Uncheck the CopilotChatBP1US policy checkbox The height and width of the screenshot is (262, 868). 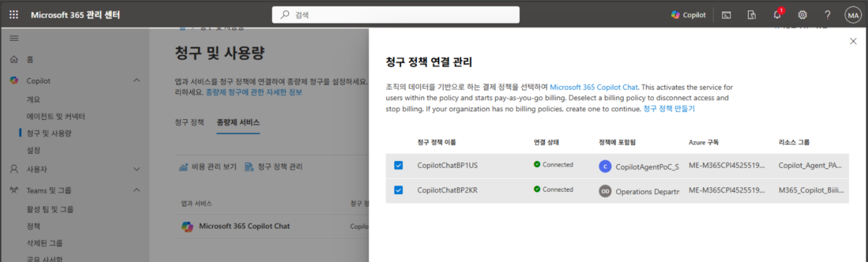point(398,165)
